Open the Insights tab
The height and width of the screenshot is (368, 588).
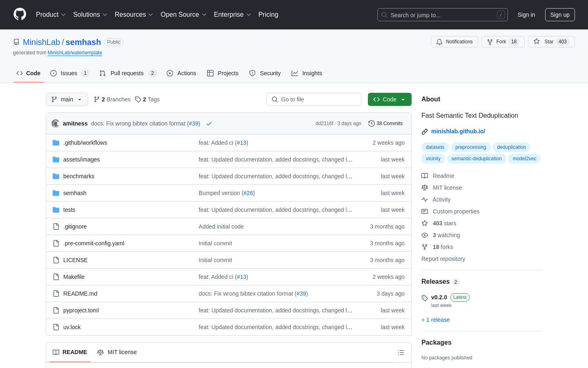click(307, 73)
